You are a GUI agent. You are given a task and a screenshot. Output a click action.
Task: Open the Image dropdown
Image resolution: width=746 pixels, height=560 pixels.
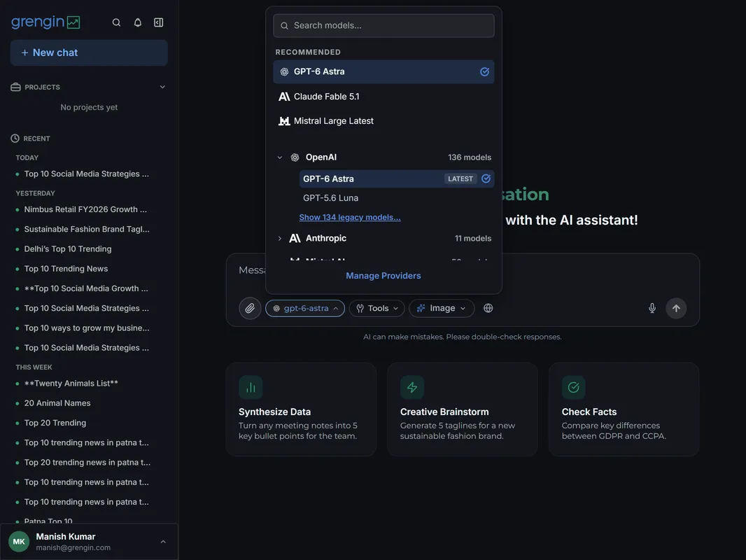pos(442,308)
